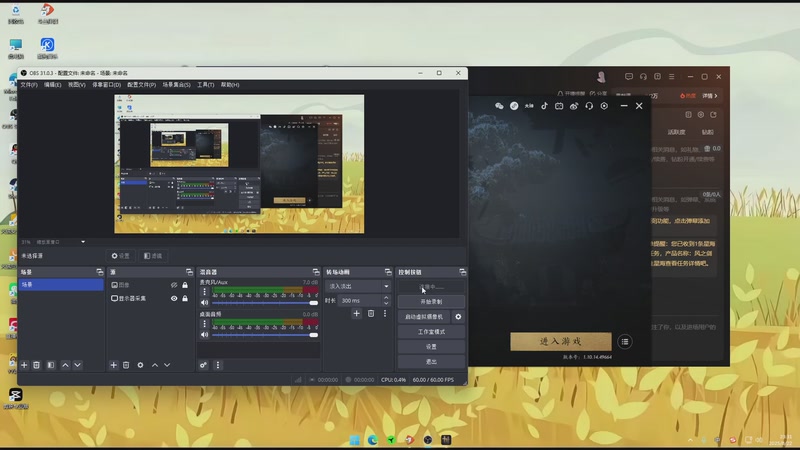Viewport: 800px width, 450px height.
Task: Move selected scene down in Scenes panel
Action: pyautogui.click(x=78, y=365)
